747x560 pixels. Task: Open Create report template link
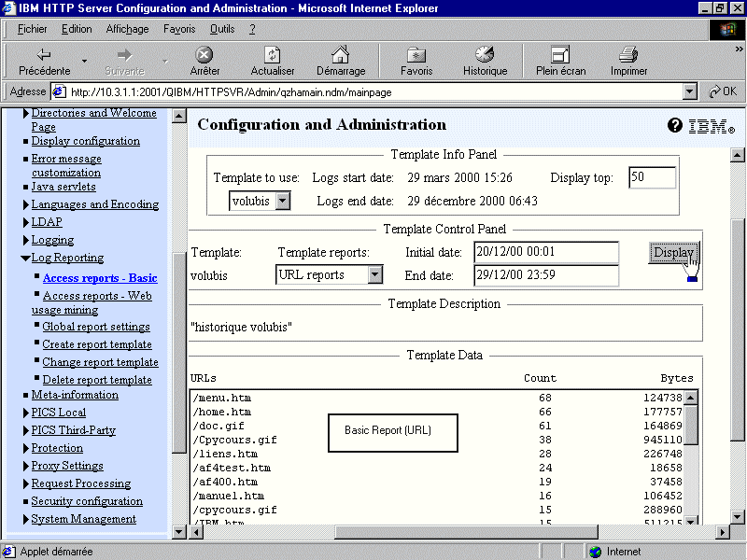(97, 344)
